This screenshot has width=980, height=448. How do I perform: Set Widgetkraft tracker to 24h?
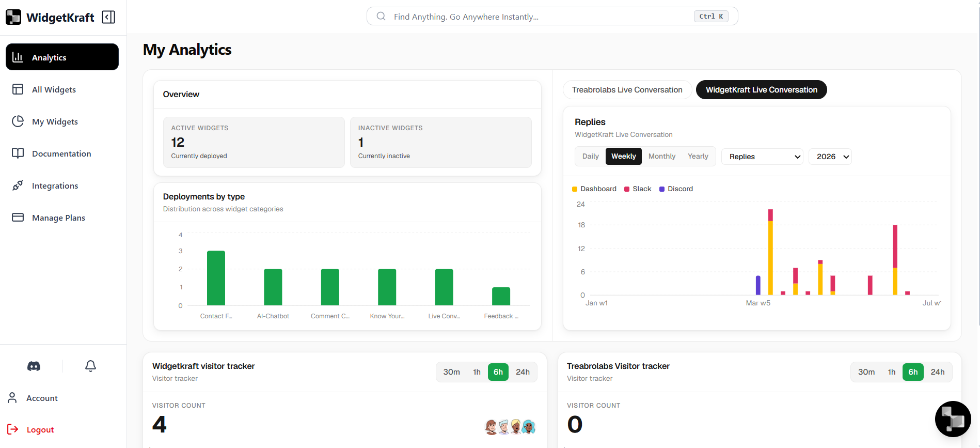(523, 372)
